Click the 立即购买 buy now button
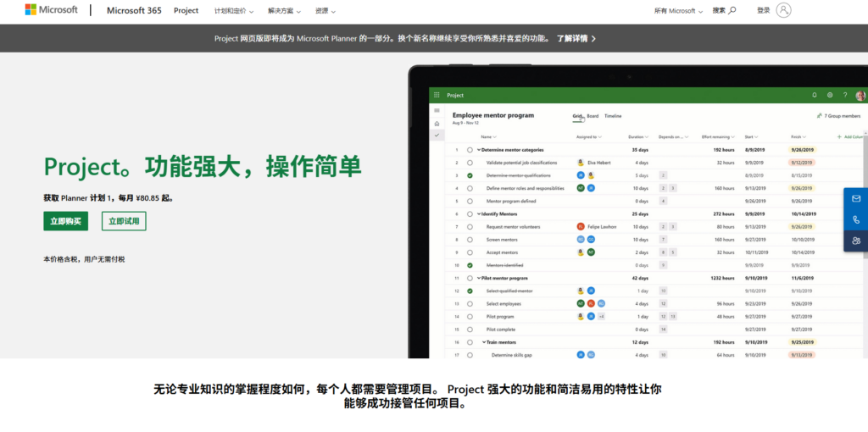The image size is (868, 432). pos(65,221)
